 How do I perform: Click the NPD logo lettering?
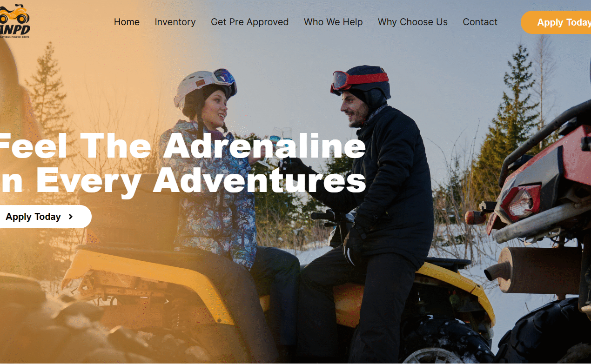pos(15,29)
